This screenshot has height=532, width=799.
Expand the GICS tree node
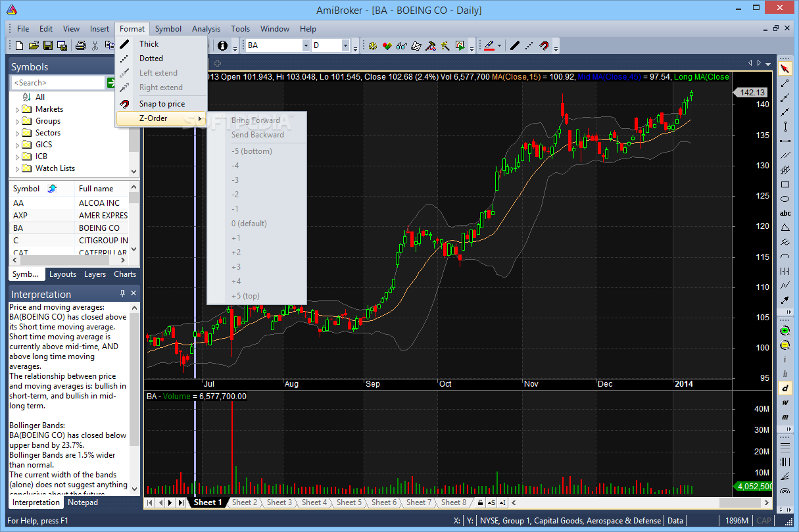click(18, 145)
